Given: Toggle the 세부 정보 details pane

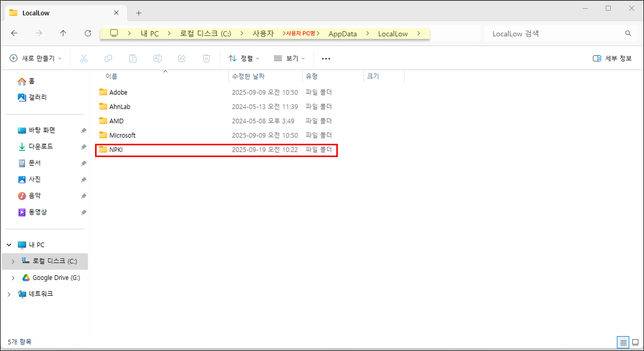Looking at the screenshot, I should coord(612,58).
